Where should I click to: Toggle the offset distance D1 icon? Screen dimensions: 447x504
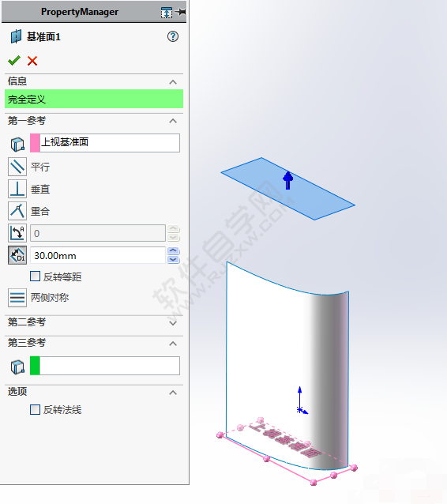pos(17,255)
